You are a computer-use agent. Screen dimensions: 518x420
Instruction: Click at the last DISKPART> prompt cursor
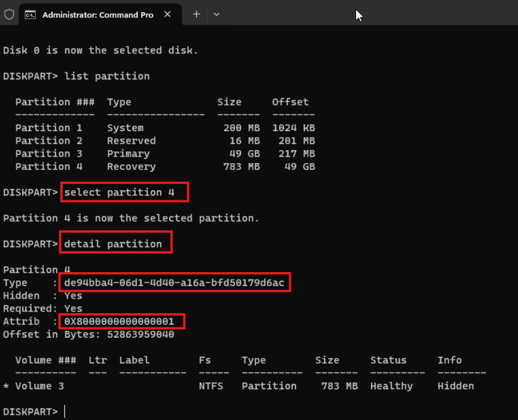pyautogui.click(x=64, y=411)
